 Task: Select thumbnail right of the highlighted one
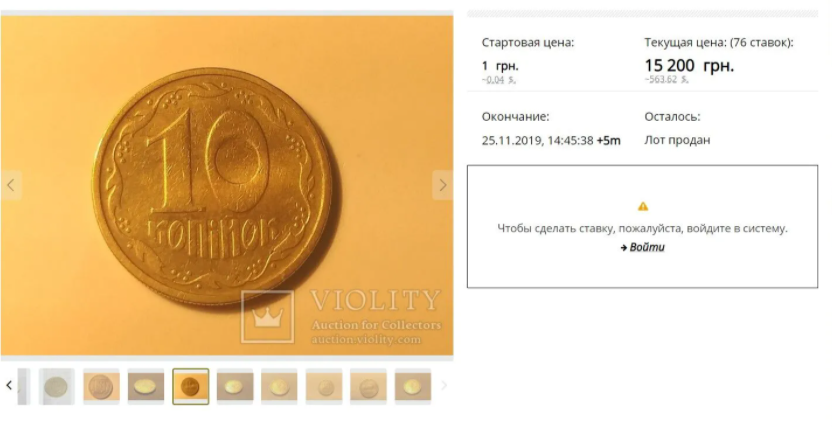pyautogui.click(x=235, y=386)
